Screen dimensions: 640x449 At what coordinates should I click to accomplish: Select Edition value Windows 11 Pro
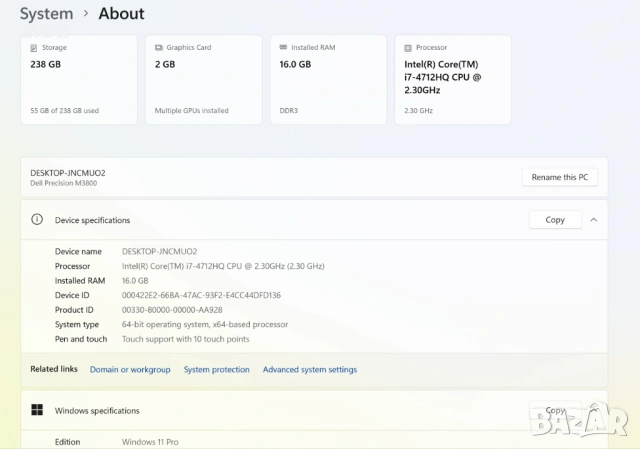click(150, 442)
